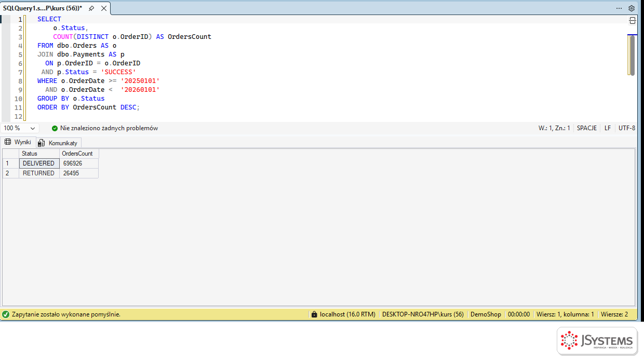Click the green success icon in the status bar

point(6,314)
